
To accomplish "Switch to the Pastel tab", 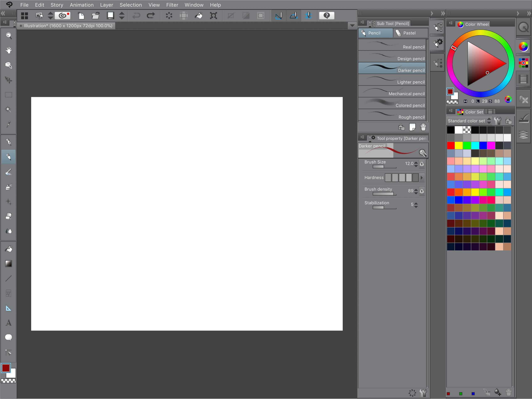I will point(410,33).
